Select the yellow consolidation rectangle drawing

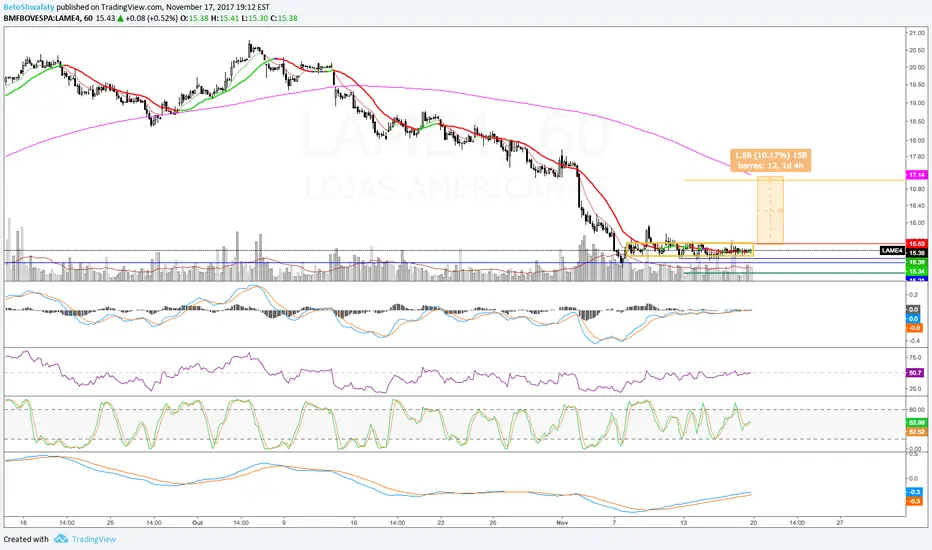(689, 250)
